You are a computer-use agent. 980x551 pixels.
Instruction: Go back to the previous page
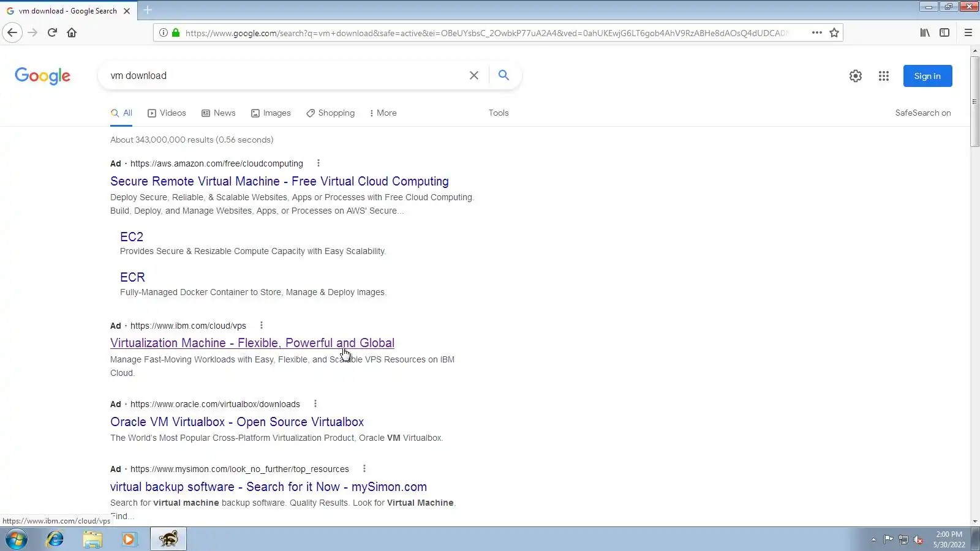click(x=12, y=32)
